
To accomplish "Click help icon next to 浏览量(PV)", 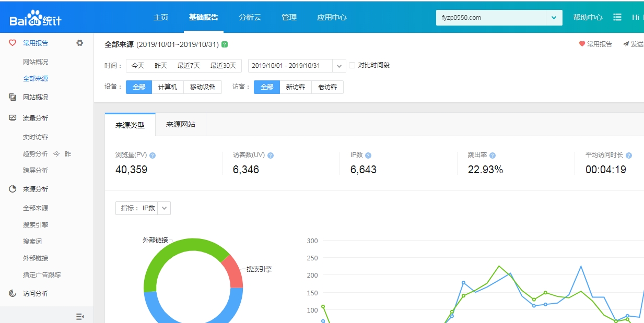I will pos(153,155).
